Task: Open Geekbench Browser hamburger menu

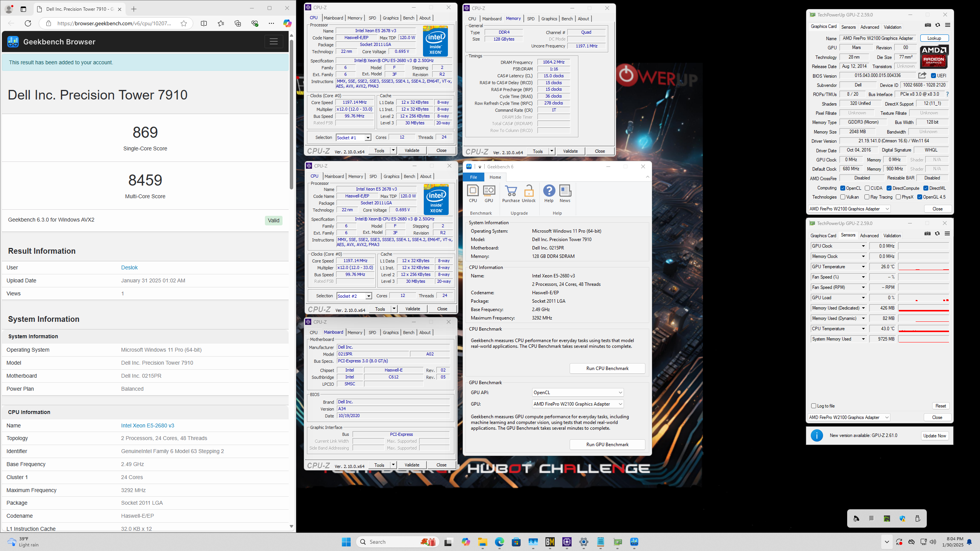Action: [x=274, y=41]
